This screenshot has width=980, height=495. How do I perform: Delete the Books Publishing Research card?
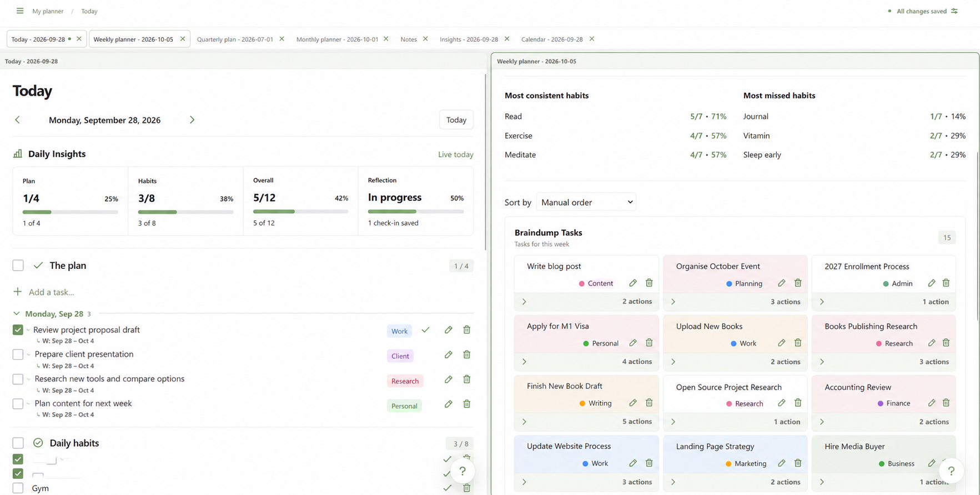pyautogui.click(x=946, y=343)
